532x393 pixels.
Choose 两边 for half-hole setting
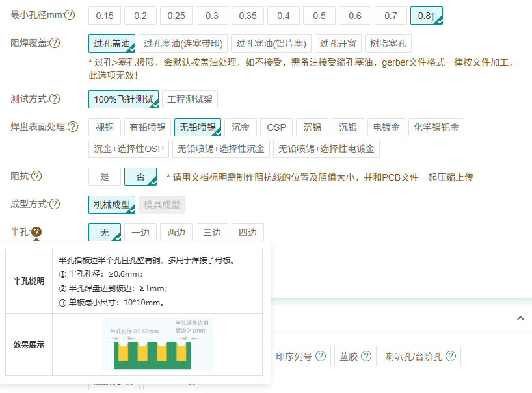[x=176, y=233]
